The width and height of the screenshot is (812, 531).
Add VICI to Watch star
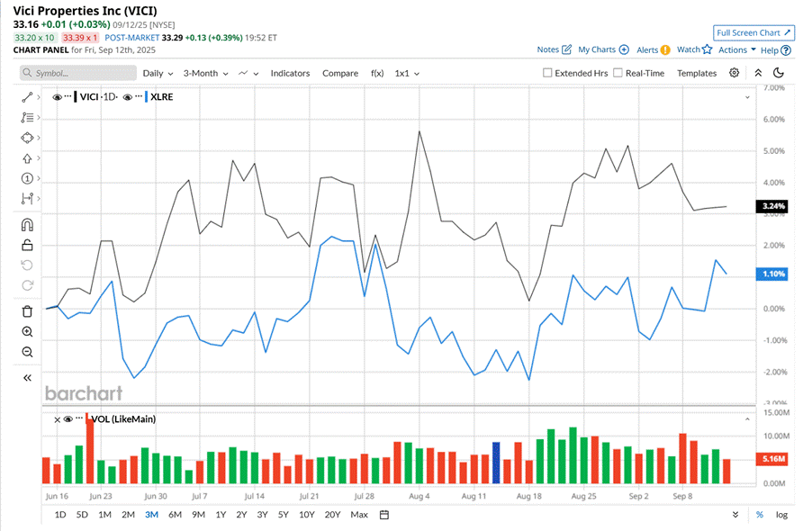(x=707, y=49)
